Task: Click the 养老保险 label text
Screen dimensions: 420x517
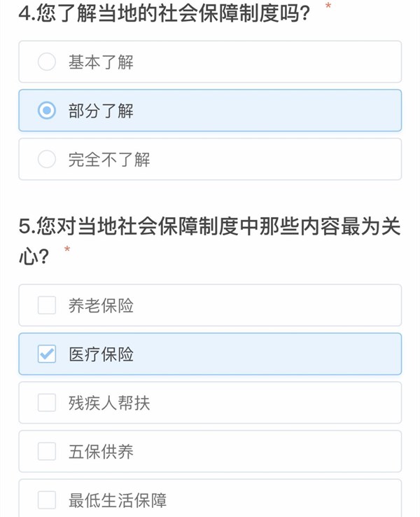Action: 101,305
